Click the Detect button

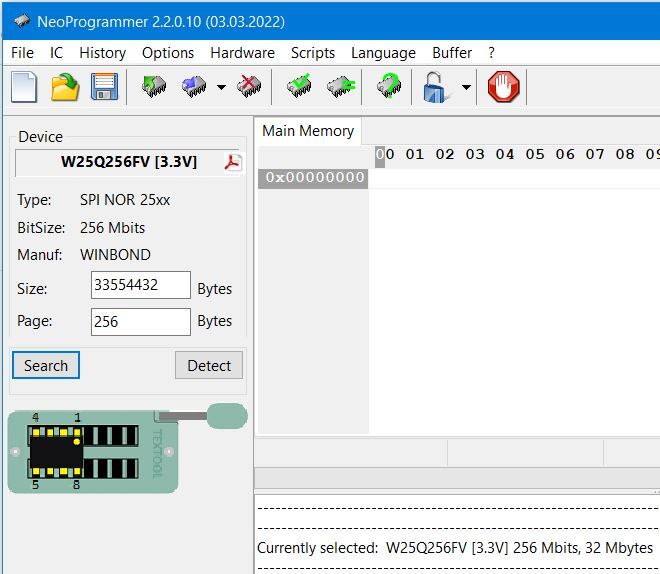(209, 365)
